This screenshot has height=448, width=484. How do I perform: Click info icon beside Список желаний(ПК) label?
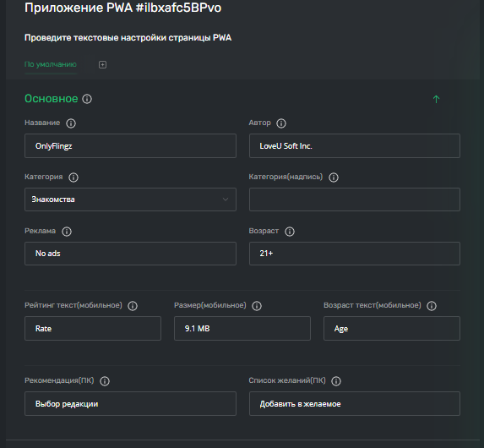(x=336, y=381)
